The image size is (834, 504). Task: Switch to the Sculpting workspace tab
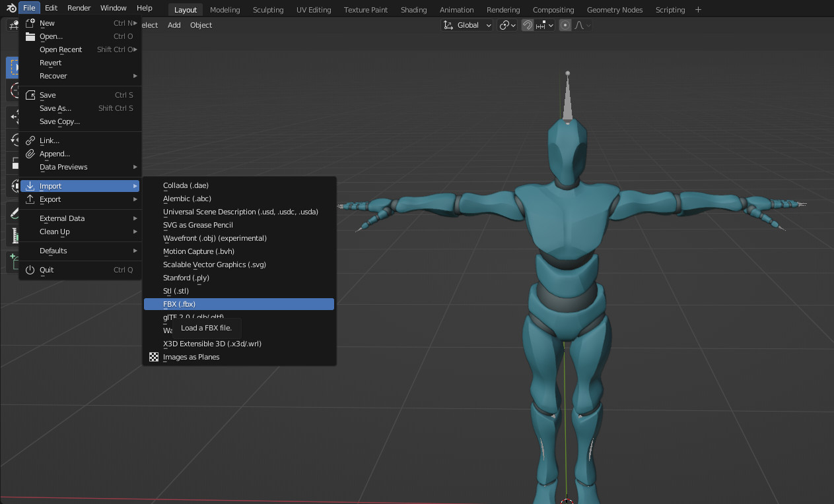pos(267,9)
